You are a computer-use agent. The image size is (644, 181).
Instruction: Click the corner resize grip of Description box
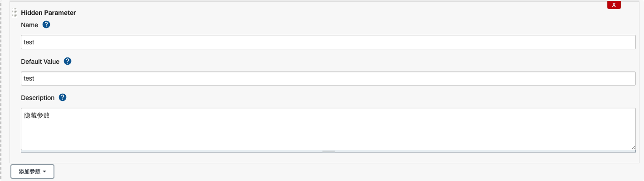pos(633,147)
